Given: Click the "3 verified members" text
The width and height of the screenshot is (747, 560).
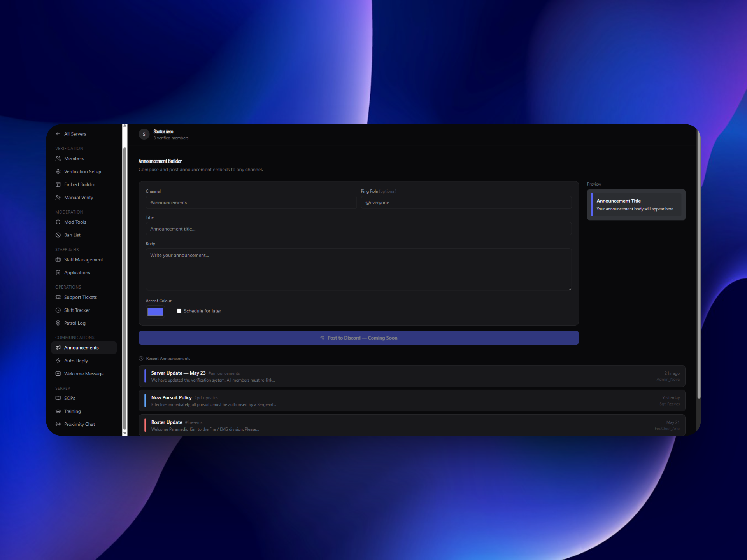Looking at the screenshot, I should 171,138.
